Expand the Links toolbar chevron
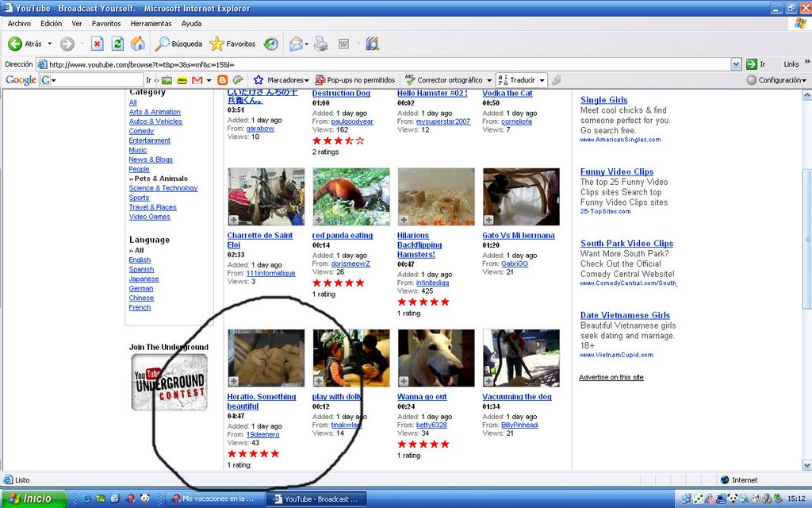This screenshot has width=812, height=508. pyautogui.click(x=806, y=62)
